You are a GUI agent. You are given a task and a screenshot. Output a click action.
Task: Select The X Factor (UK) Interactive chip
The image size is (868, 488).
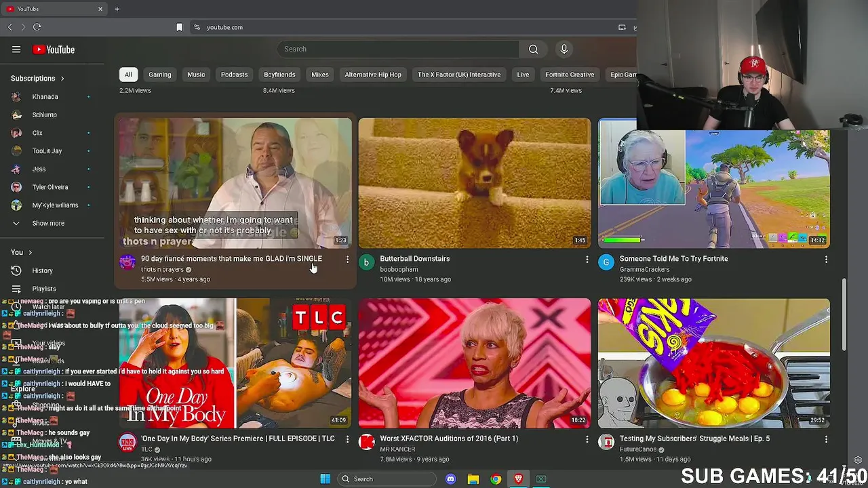(x=459, y=75)
